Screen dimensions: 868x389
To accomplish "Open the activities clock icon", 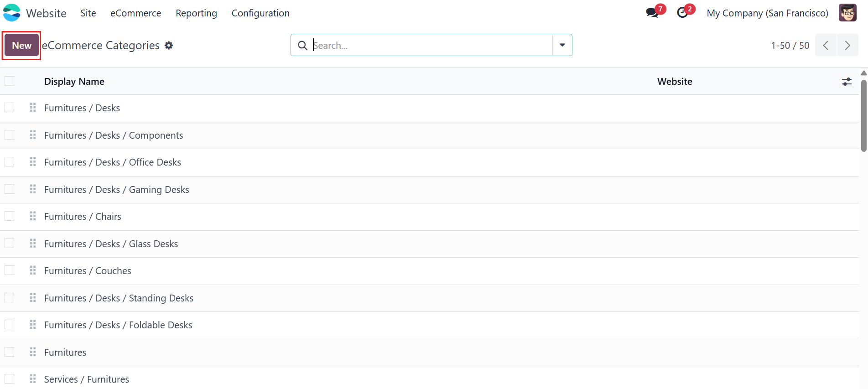I will (x=682, y=13).
